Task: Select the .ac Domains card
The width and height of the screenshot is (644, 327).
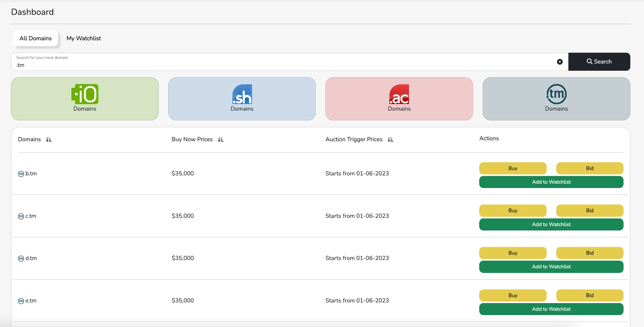Action: click(399, 99)
